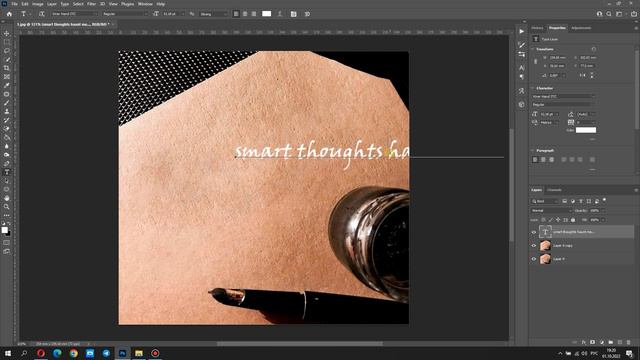Select the Zoom tool

pyautogui.click(x=7, y=207)
